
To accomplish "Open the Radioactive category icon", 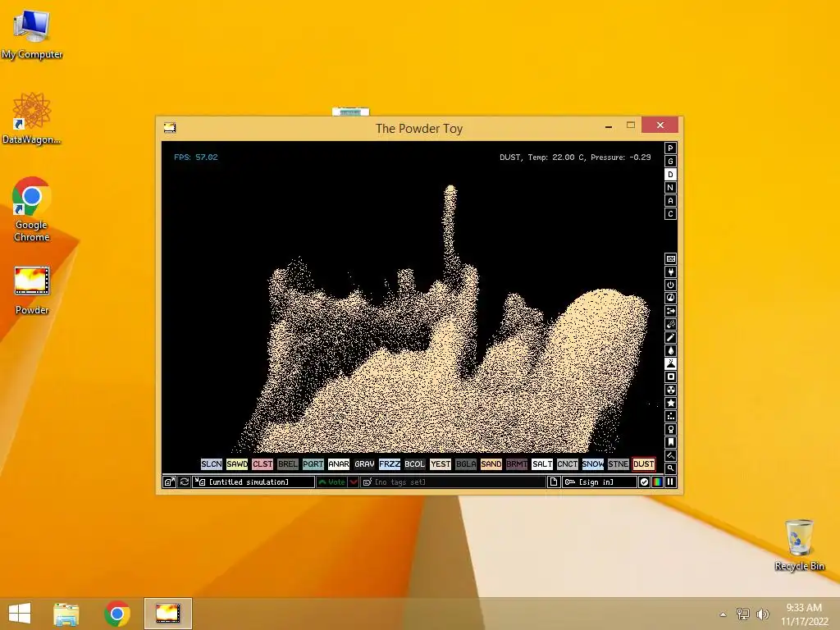I will pyautogui.click(x=670, y=390).
